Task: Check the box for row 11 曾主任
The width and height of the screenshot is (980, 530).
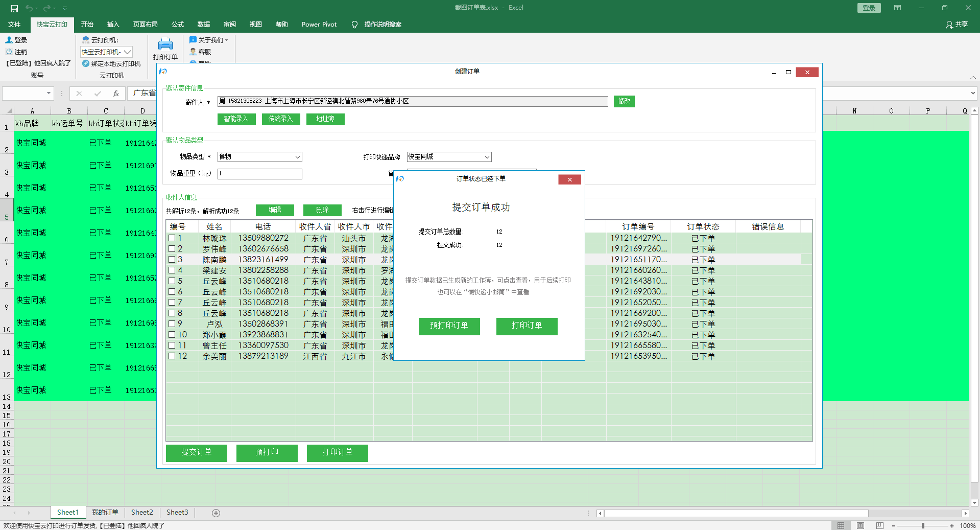Action: click(172, 345)
